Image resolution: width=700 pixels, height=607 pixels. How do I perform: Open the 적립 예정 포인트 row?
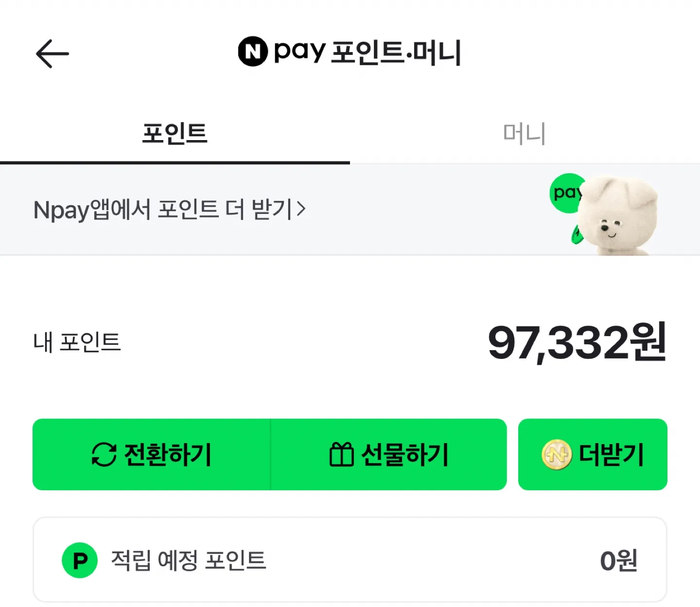pyautogui.click(x=350, y=560)
